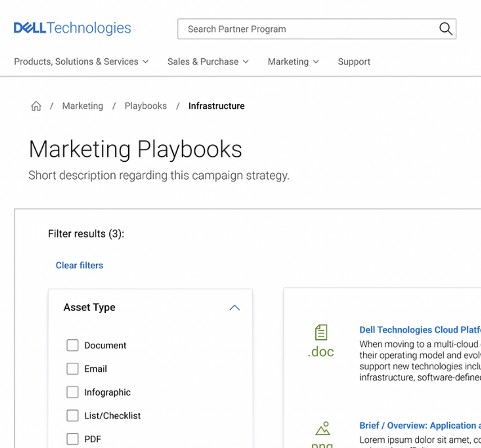Screen dimensions: 481x448
Task: Enable the Email filter checkbox
Action: (x=72, y=369)
